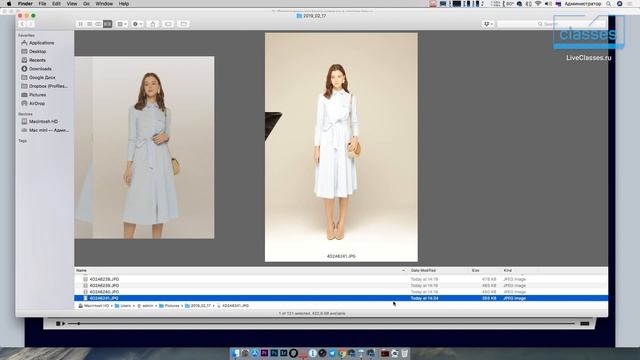Screen dimensions: 640x360
Task: Select highlighted file 4D2A6241.JPG row
Action: [341, 298]
